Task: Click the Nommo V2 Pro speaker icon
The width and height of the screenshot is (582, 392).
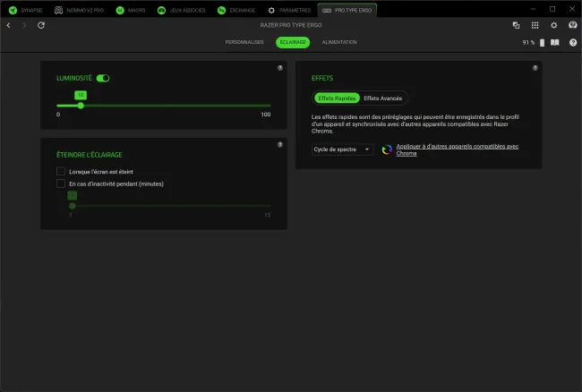Action: 58,11
